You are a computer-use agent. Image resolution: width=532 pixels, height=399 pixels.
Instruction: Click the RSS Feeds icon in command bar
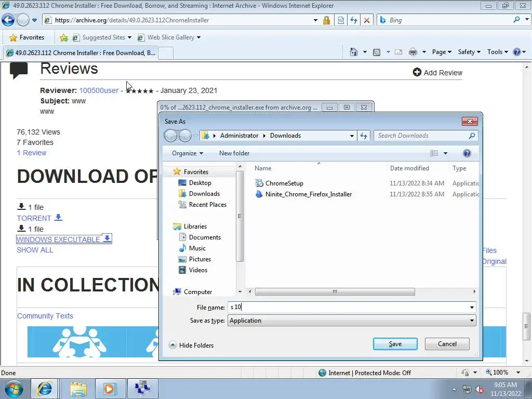tap(376, 52)
